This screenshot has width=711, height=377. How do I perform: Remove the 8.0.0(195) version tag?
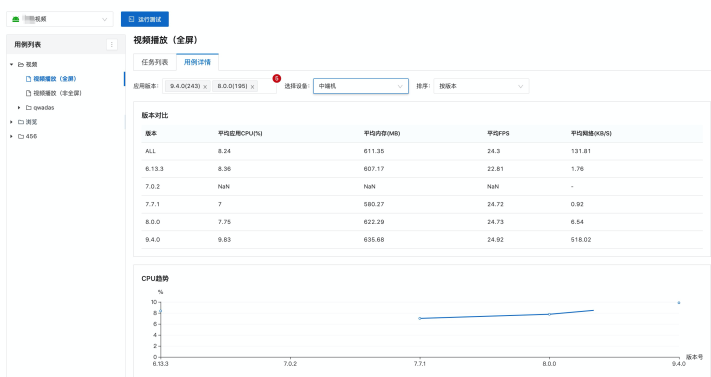point(252,87)
